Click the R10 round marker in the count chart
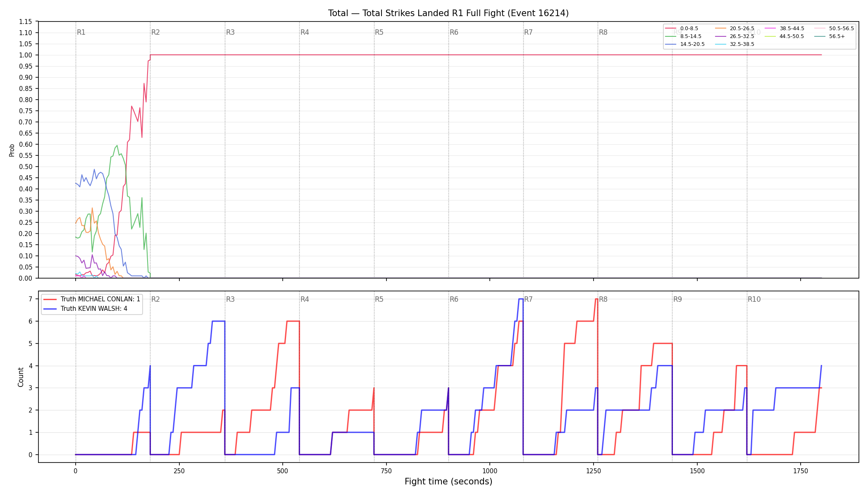This screenshot has height=496, width=868. tap(754, 299)
